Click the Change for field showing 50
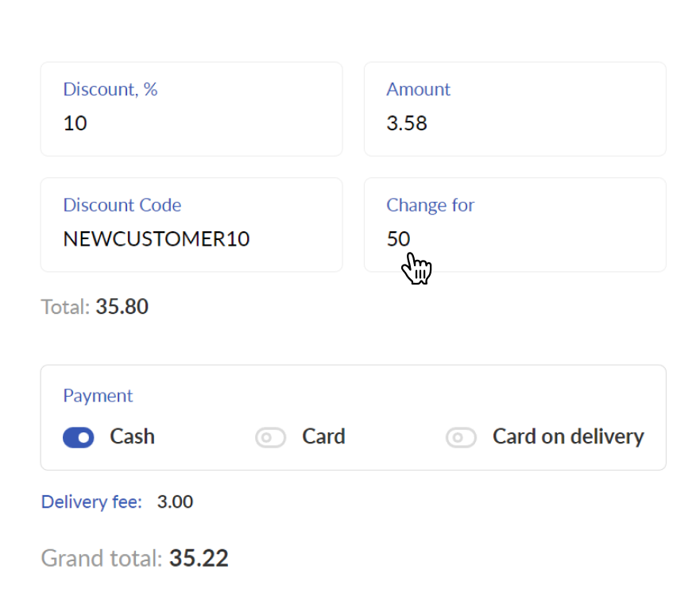Image resolution: width=700 pixels, height=612 pixels. coord(515,225)
